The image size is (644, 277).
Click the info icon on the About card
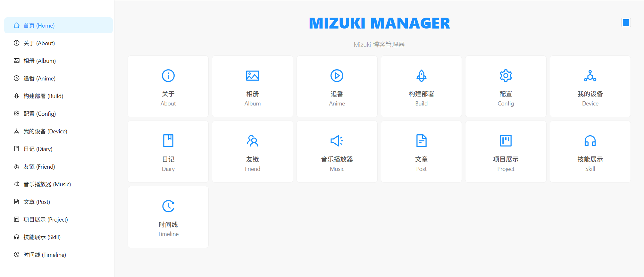click(x=168, y=76)
